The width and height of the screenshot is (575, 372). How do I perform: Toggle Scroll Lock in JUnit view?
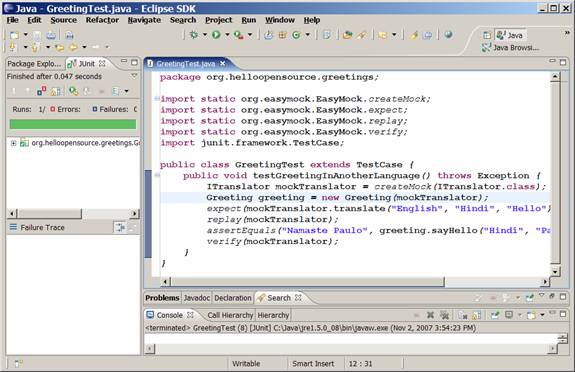point(55,91)
